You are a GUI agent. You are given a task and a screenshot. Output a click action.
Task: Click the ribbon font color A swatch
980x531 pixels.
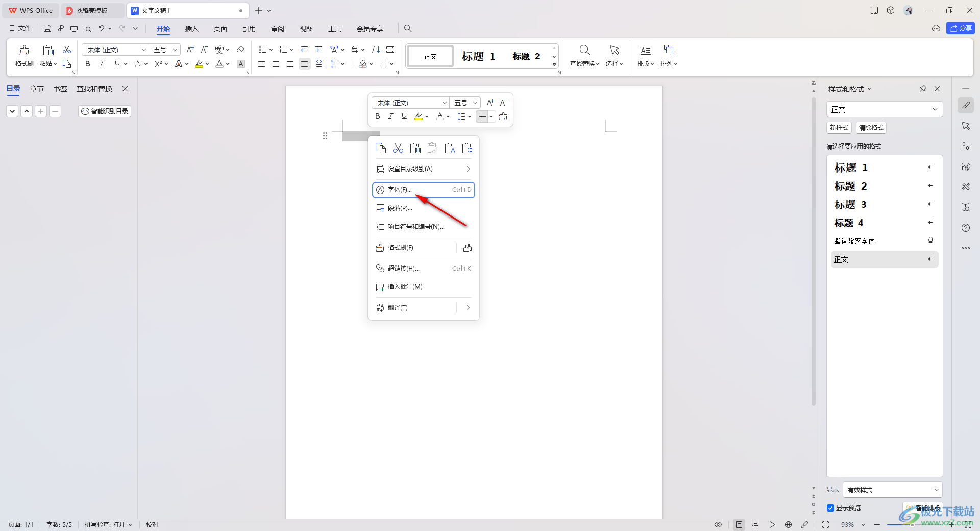coord(219,64)
